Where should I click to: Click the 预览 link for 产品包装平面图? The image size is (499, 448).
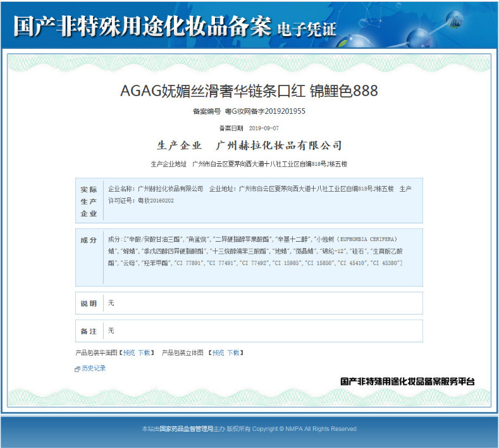click(129, 352)
